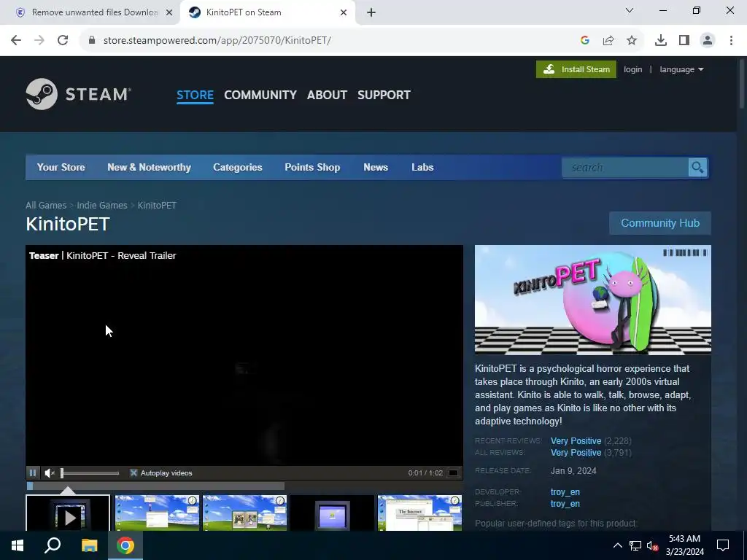Screen dimensions: 747x560
Task: Bookmark this tab with the star icon
Action: click(632, 40)
